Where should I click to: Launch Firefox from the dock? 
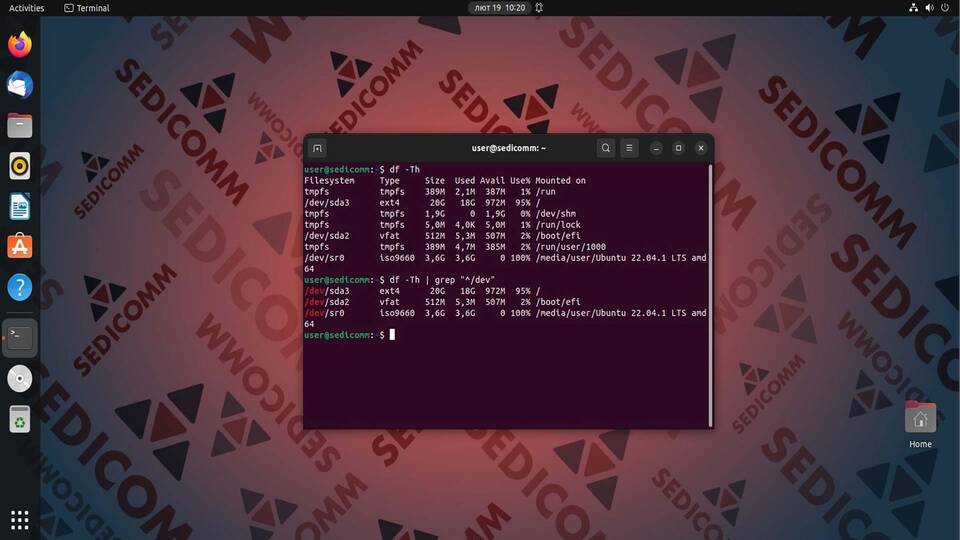(x=20, y=45)
